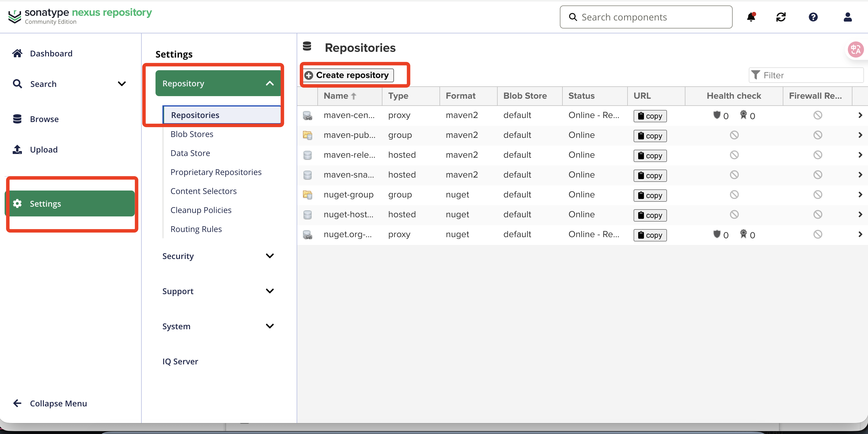This screenshot has height=434, width=868.
Task: Open the user account icon
Action: point(848,17)
